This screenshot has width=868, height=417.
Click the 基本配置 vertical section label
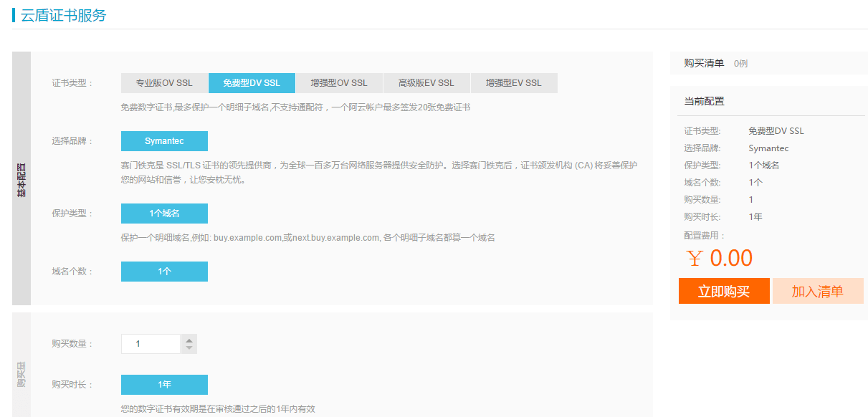pos(22,179)
